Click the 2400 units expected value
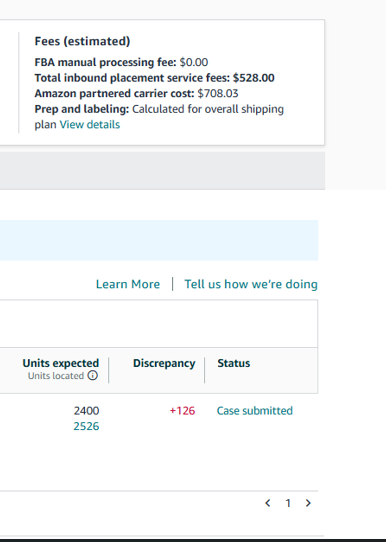This screenshot has height=542, width=386. 86,411
